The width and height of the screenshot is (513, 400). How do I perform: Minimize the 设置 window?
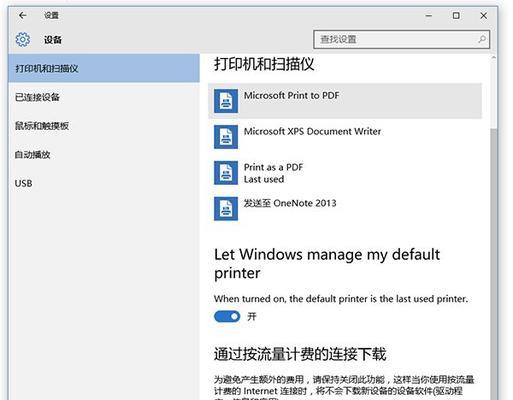tap(429, 16)
